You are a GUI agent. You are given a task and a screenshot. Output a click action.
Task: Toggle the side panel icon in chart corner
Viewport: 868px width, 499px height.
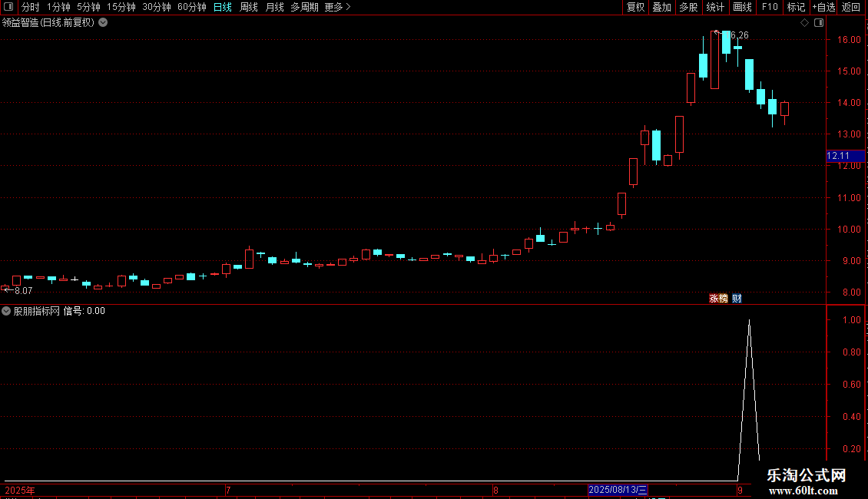coord(819,23)
